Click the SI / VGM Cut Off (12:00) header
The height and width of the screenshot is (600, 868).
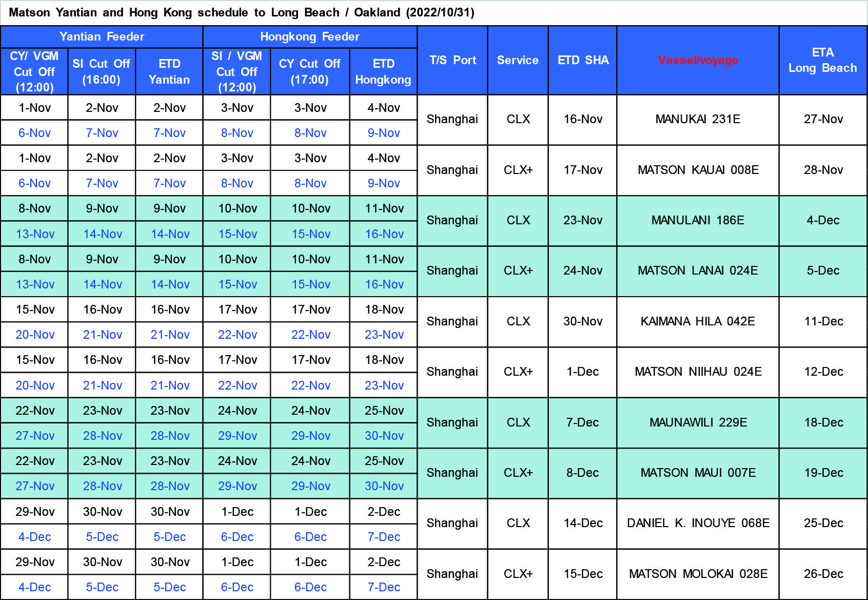click(236, 71)
